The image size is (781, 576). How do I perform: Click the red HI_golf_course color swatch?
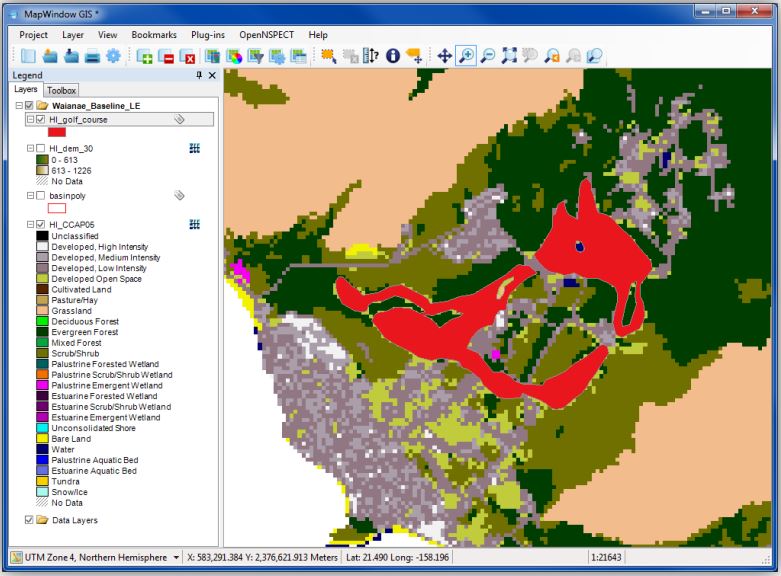57,132
